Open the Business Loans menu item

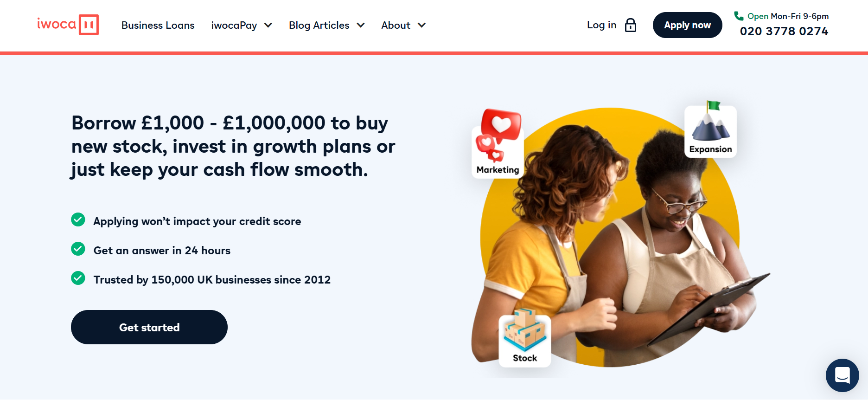tap(158, 25)
